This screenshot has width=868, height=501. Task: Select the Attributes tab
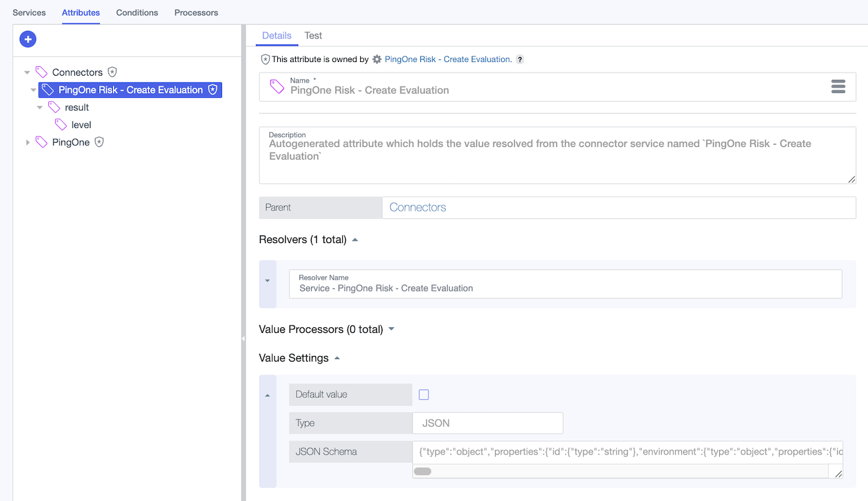coord(81,12)
